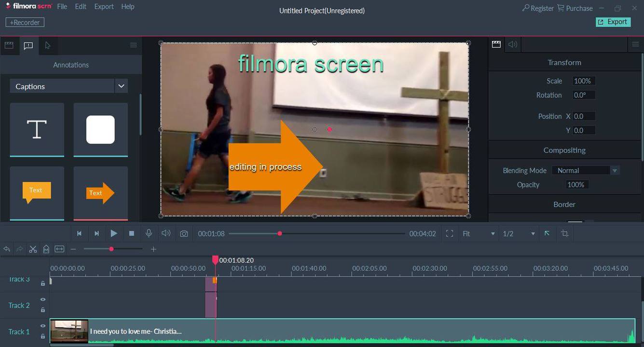Click the fullscreen preview icon
The height and width of the screenshot is (347, 644).
(x=450, y=234)
